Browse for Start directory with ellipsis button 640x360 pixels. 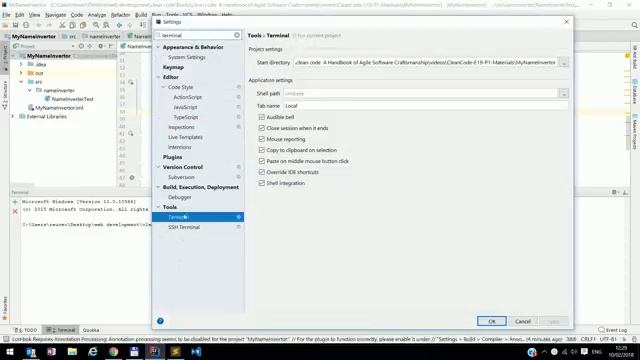pos(564,63)
